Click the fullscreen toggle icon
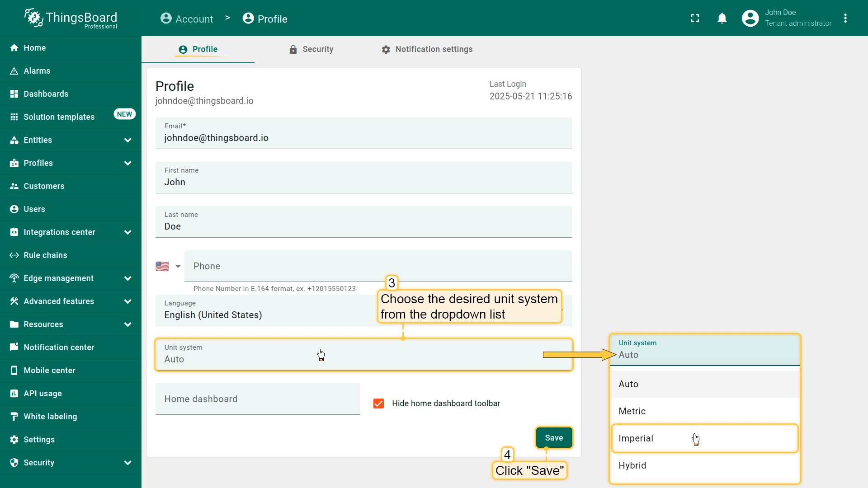 pos(695,18)
